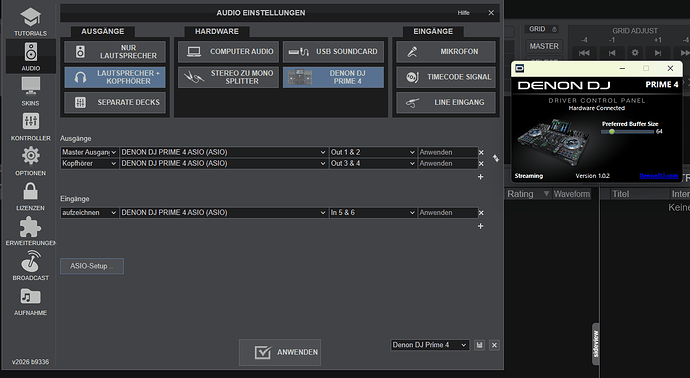Open Kopfhörer output type dropdown
Image resolution: width=690 pixels, height=378 pixels.
click(x=89, y=163)
